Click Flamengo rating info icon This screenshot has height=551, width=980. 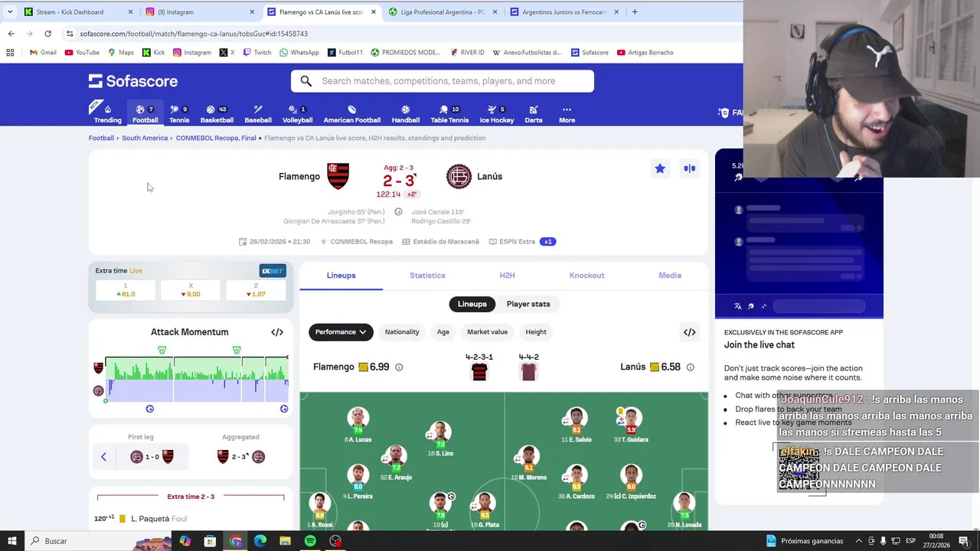click(x=399, y=367)
